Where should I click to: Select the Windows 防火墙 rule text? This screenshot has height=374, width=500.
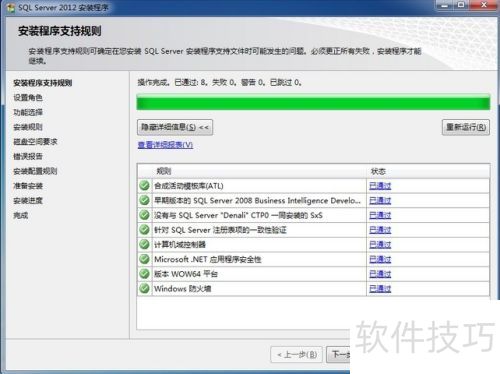pos(182,288)
